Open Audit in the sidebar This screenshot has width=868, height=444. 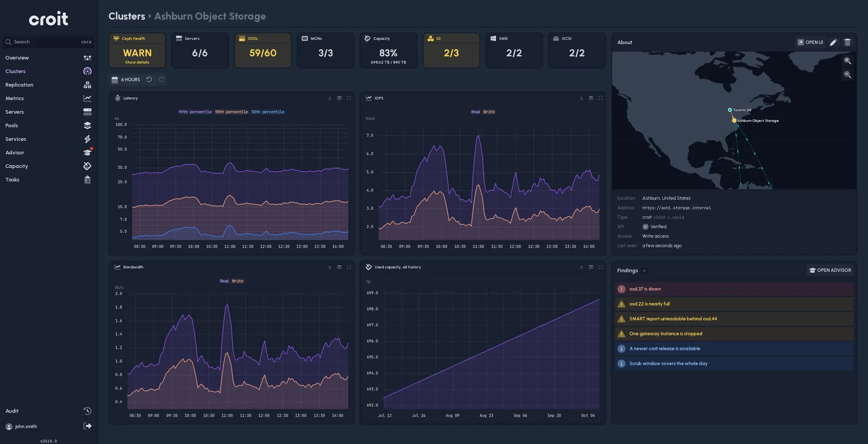tap(48, 411)
